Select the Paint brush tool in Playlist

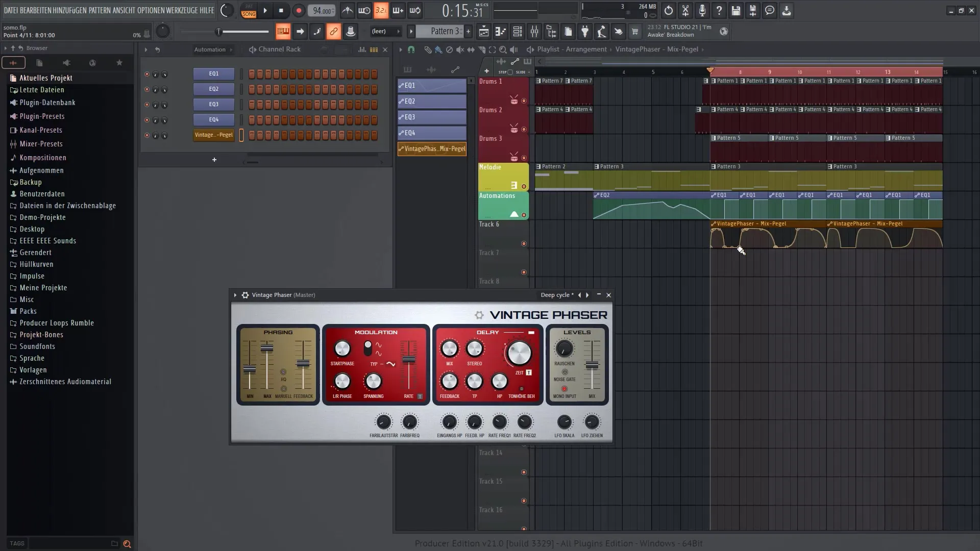pos(438,49)
